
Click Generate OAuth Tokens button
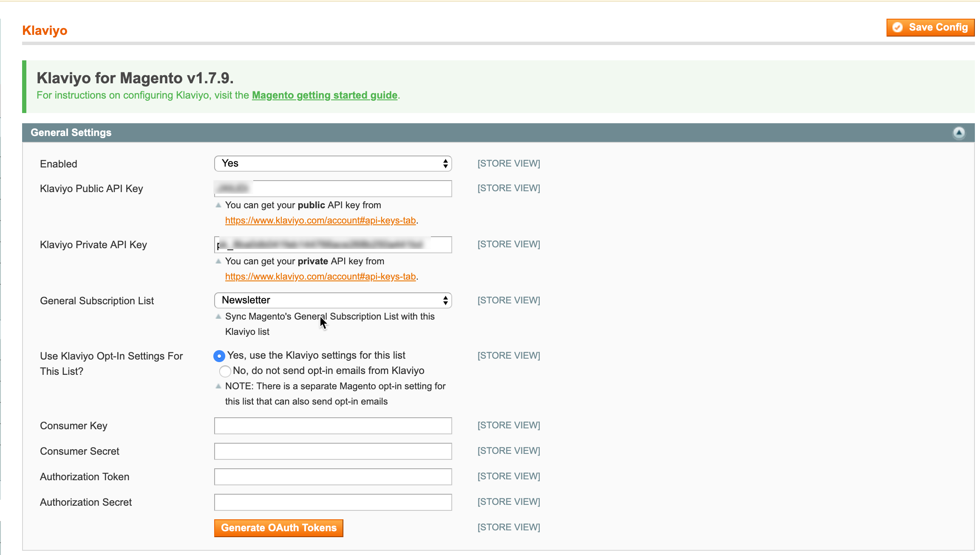(279, 528)
